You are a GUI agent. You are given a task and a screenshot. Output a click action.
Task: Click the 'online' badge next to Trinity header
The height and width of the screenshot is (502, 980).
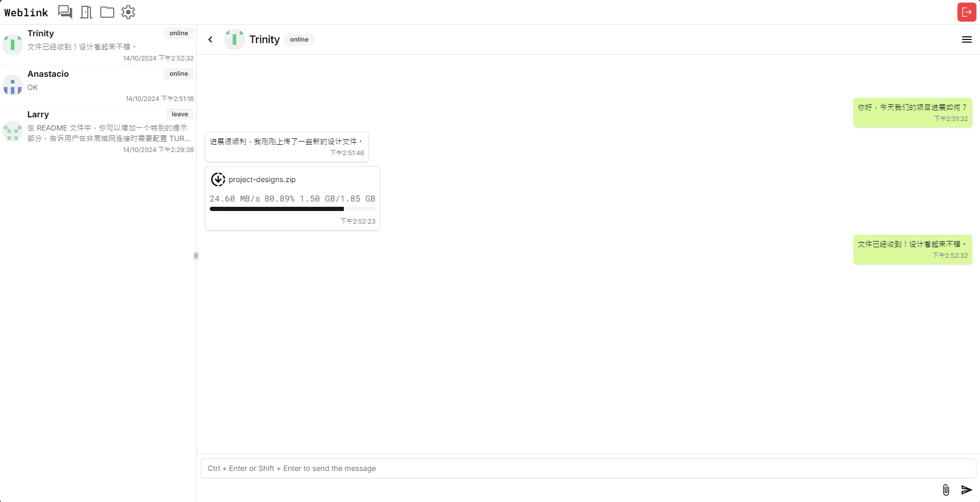[x=299, y=39]
